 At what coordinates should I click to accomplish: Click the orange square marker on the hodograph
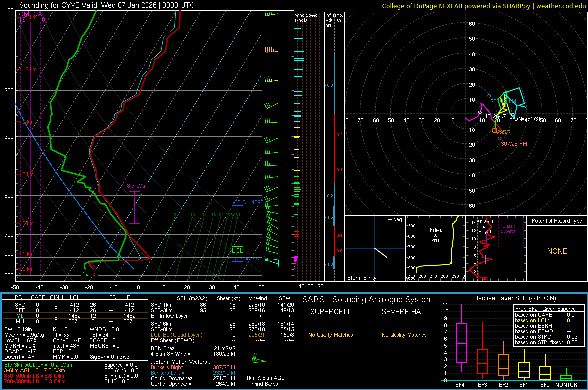click(495, 130)
